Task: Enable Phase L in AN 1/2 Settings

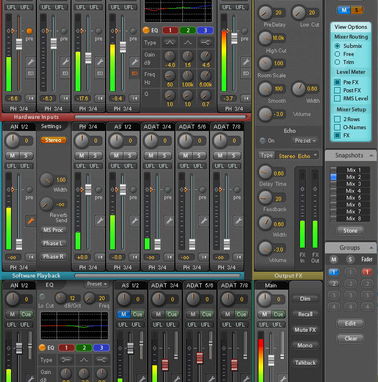Action: (x=53, y=243)
